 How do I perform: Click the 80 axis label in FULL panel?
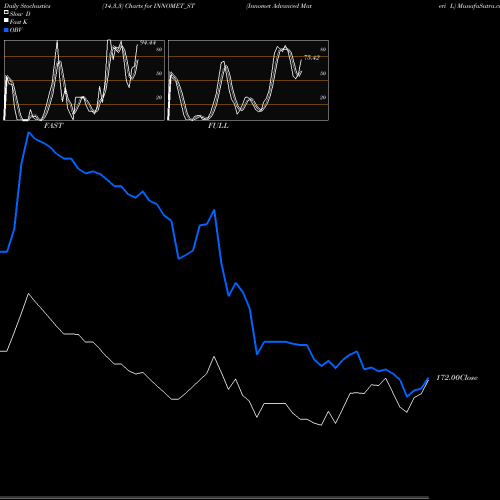click(x=323, y=49)
